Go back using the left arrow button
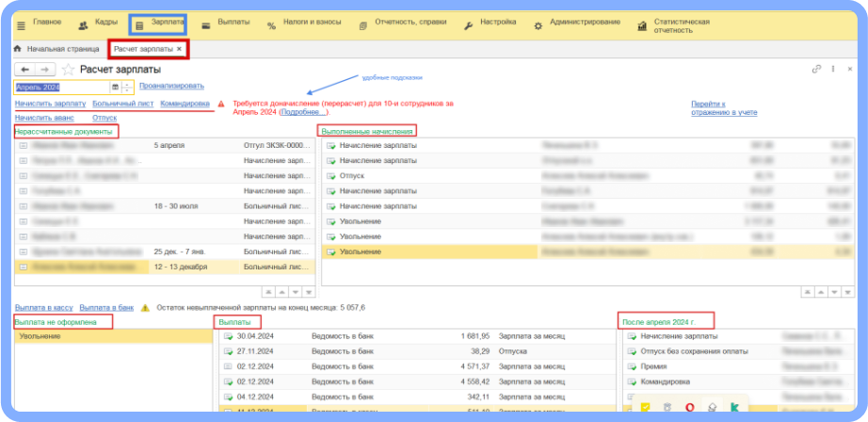The image size is (868, 422). coord(25,70)
